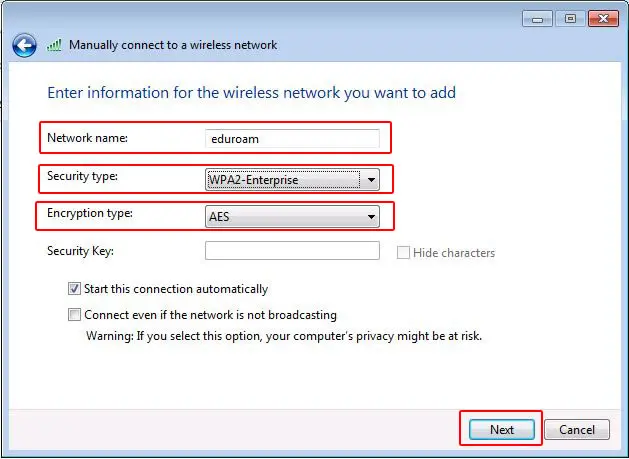This screenshot has width=629, height=459.
Task: Focus the empty Security Key field
Action: pyautogui.click(x=292, y=251)
